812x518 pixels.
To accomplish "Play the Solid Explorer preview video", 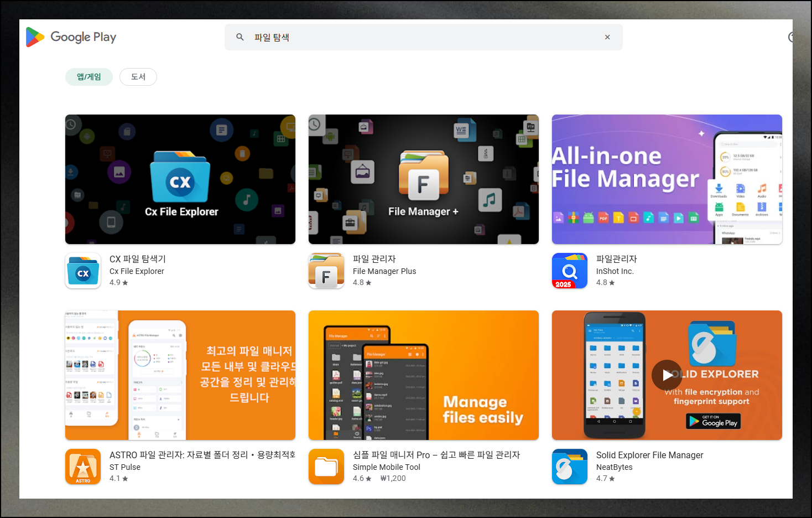I will [x=667, y=375].
